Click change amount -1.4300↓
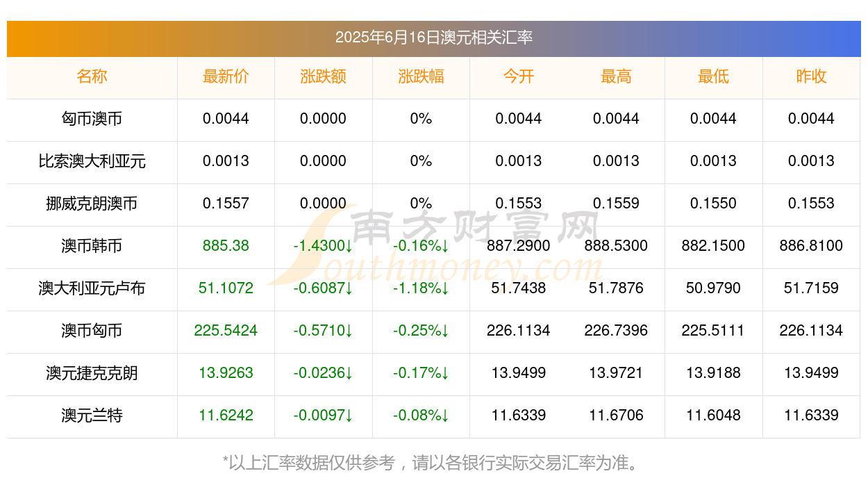 (323, 246)
